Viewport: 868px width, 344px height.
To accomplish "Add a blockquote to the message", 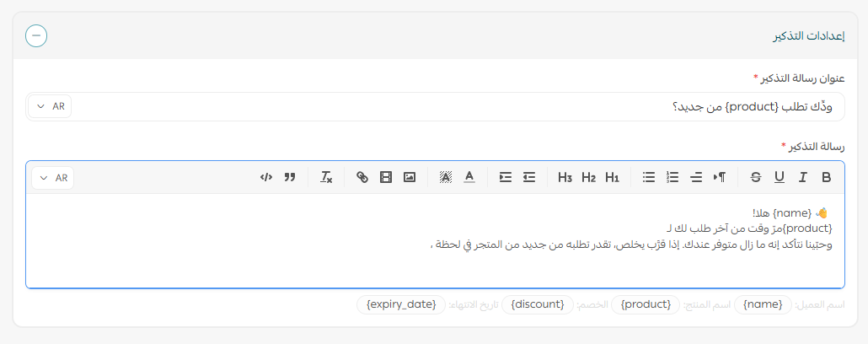I will pyautogui.click(x=290, y=177).
